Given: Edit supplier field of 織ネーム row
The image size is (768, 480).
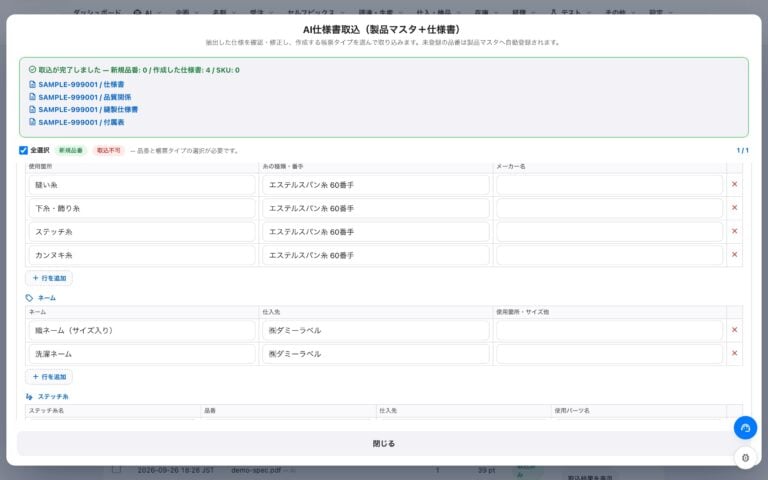Looking at the screenshot, I should (376, 330).
